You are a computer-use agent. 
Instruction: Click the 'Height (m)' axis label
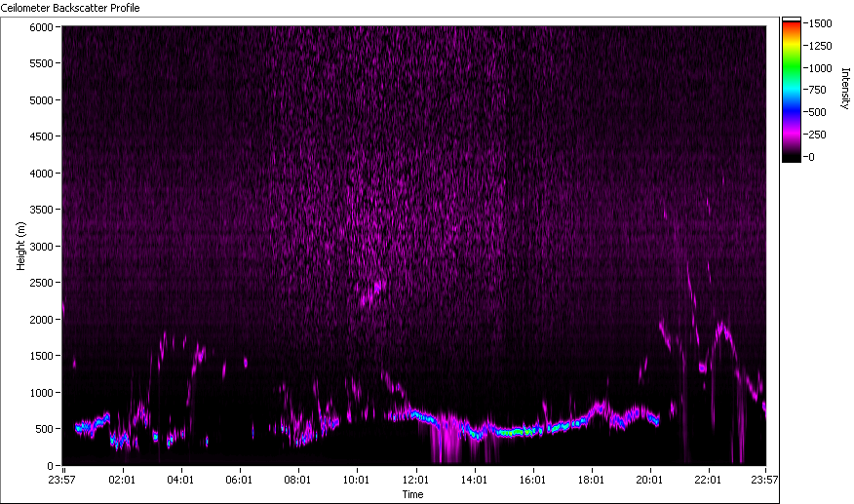[20, 246]
